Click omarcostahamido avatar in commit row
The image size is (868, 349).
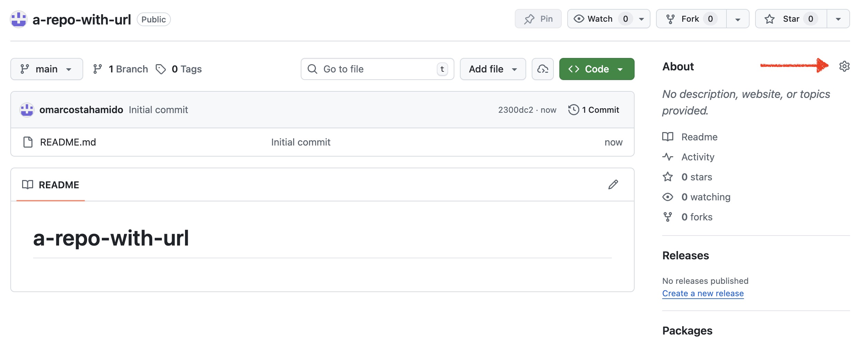tap(27, 110)
